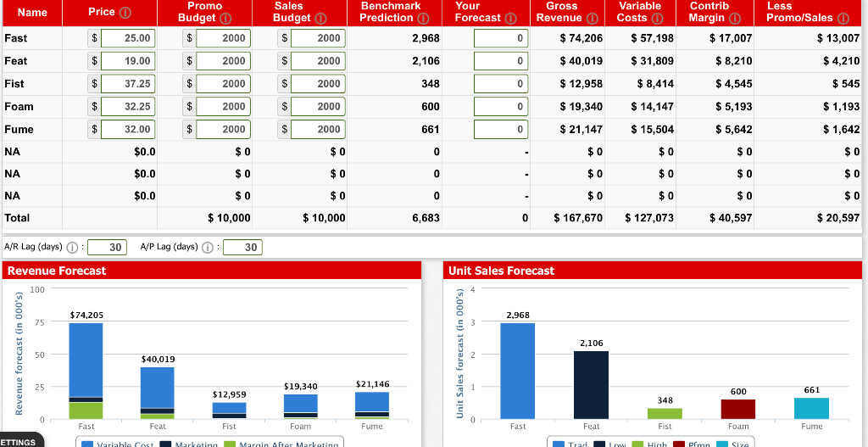Edit the Fast price field
The width and height of the screenshot is (868, 447).
click(128, 38)
